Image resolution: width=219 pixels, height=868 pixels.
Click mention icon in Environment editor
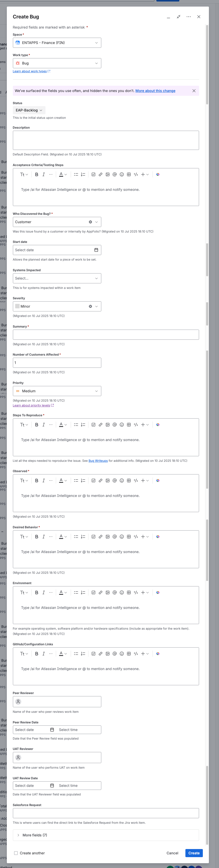tap(115, 592)
